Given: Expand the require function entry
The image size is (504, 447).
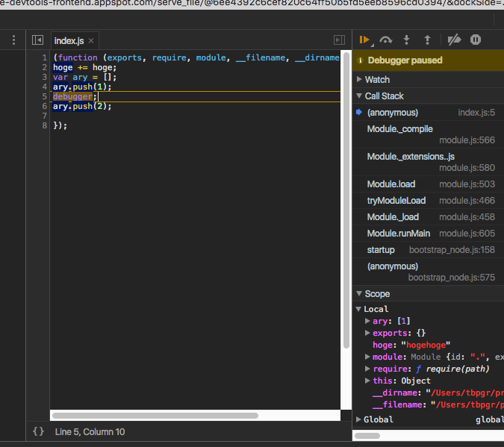Looking at the screenshot, I should pos(367,369).
